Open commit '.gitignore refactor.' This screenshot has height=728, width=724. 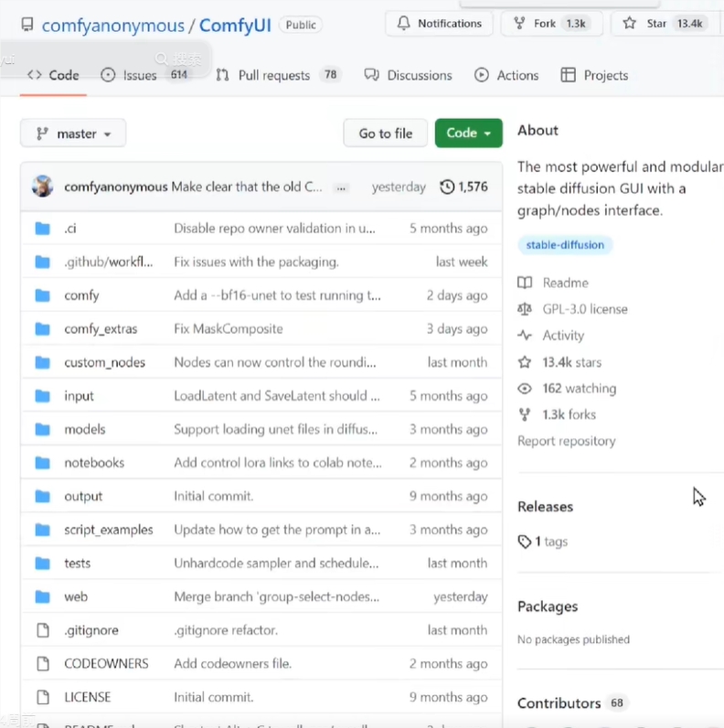(226, 630)
